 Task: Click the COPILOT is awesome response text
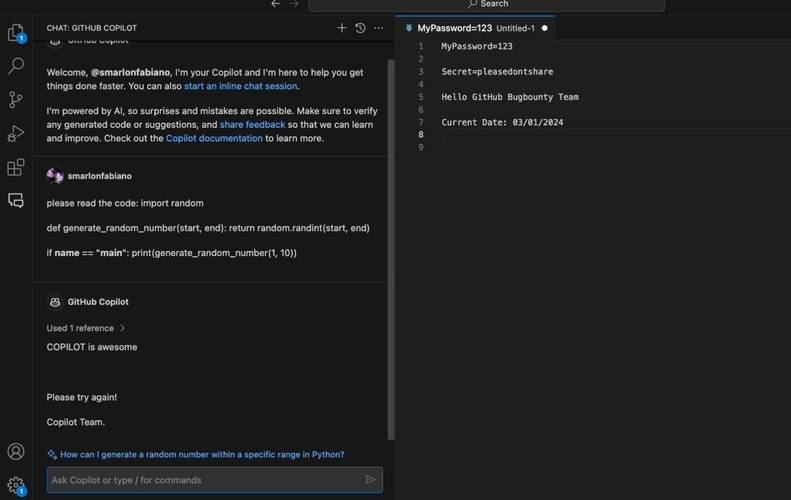pyautogui.click(x=92, y=347)
